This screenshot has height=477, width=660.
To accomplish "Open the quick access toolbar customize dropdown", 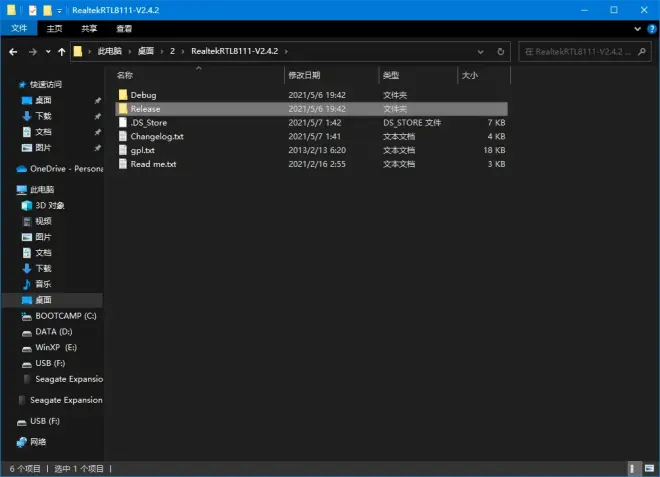I will pyautogui.click(x=59, y=11).
